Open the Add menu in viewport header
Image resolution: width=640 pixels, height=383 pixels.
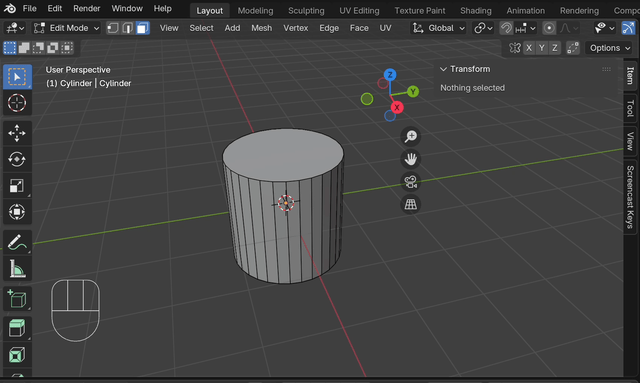click(232, 28)
